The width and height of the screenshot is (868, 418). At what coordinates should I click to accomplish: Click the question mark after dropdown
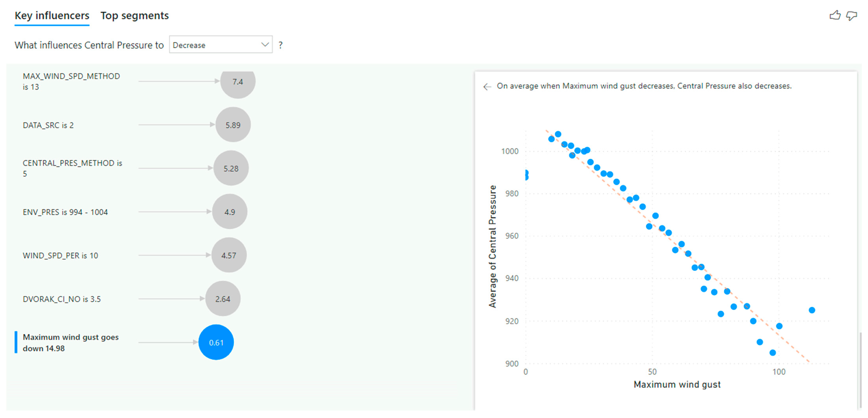280,45
